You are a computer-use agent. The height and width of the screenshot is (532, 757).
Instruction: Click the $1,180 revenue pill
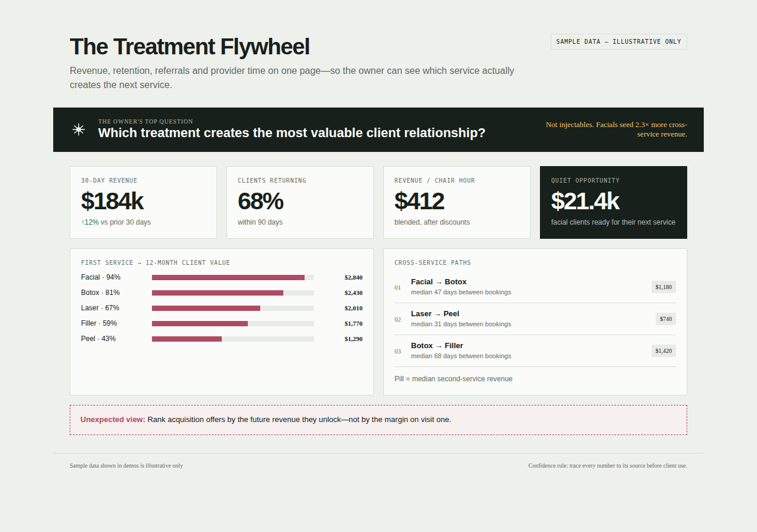[x=664, y=287]
